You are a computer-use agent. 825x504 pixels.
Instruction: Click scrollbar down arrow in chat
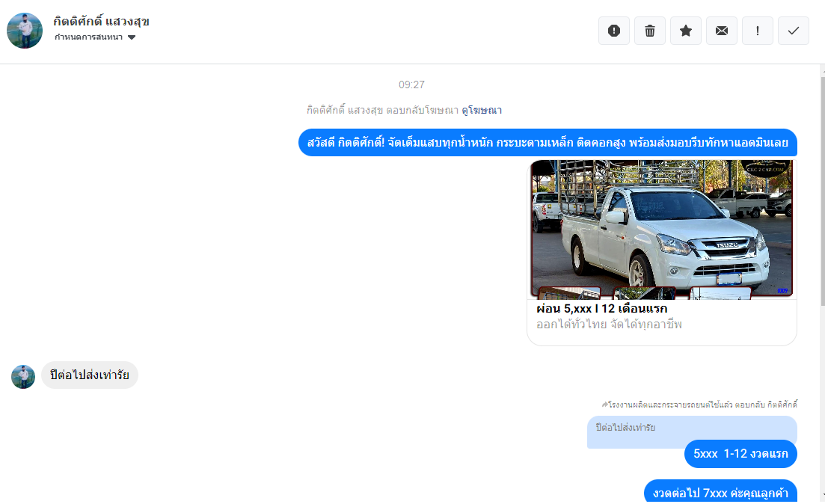point(821,495)
